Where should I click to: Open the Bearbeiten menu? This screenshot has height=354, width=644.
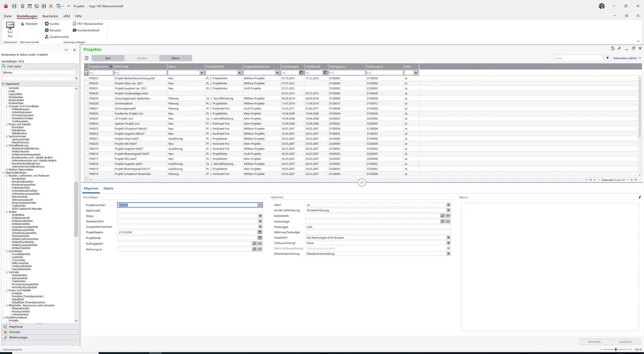pos(50,16)
